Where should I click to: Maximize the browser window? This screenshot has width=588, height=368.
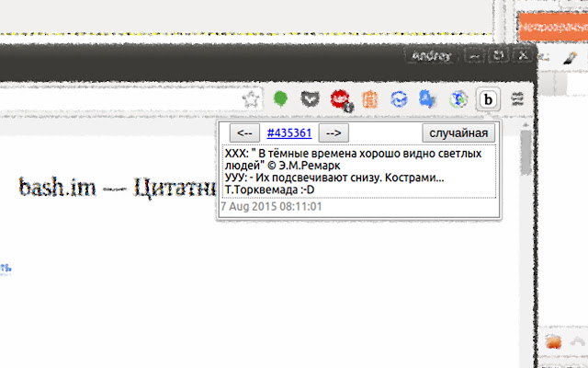[498, 56]
